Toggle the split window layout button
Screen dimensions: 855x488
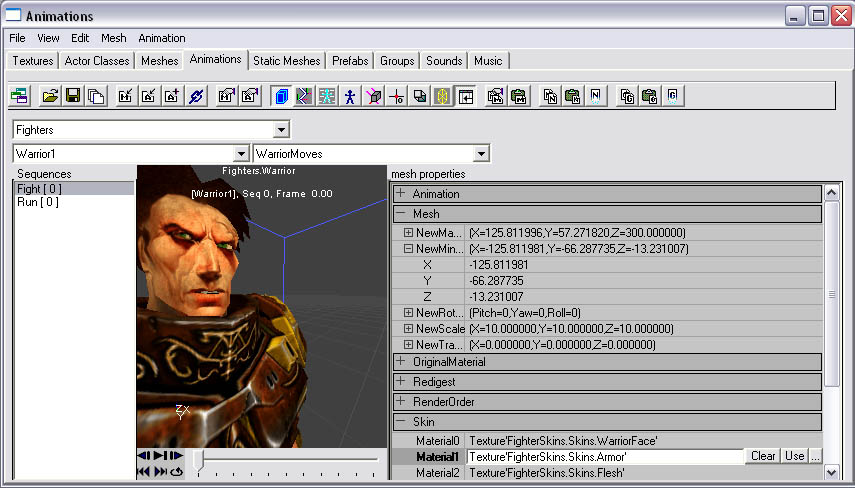(x=466, y=96)
